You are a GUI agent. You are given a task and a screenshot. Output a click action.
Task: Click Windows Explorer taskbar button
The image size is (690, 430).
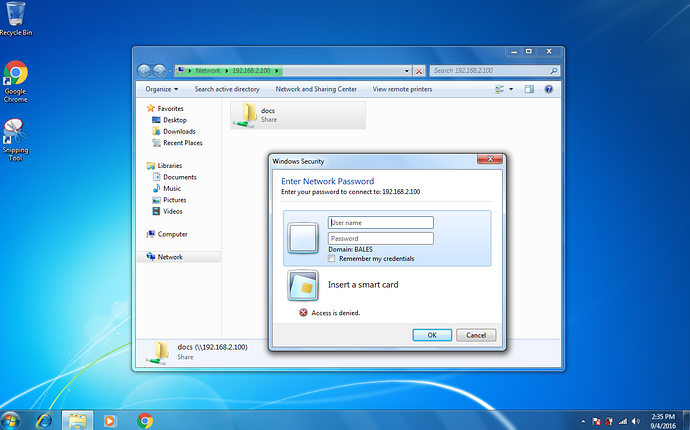tap(77, 421)
